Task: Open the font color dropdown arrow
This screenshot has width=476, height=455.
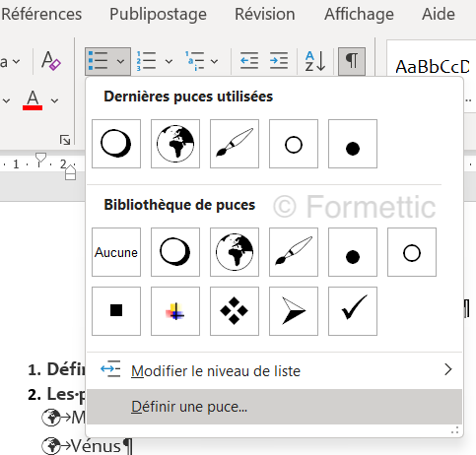Action: click(x=55, y=100)
